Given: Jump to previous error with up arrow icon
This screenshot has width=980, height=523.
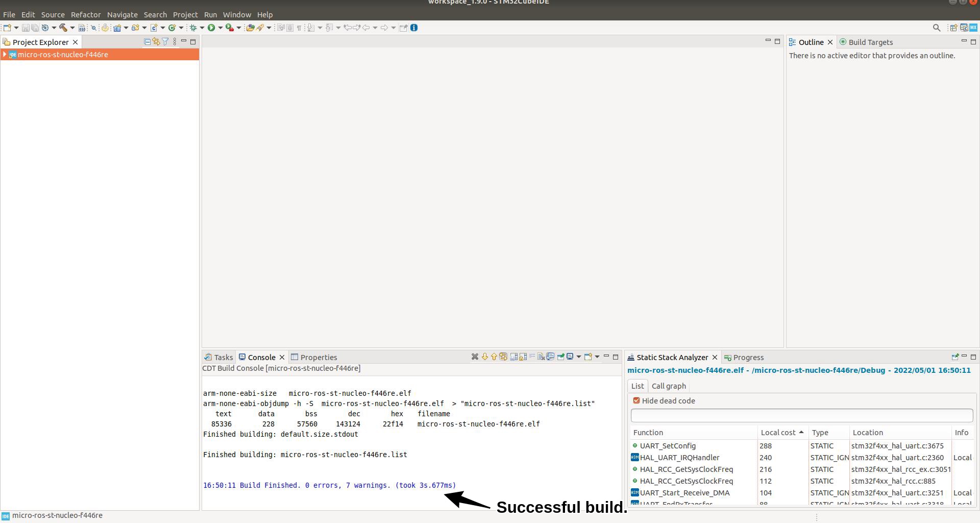Looking at the screenshot, I should pyautogui.click(x=494, y=357).
